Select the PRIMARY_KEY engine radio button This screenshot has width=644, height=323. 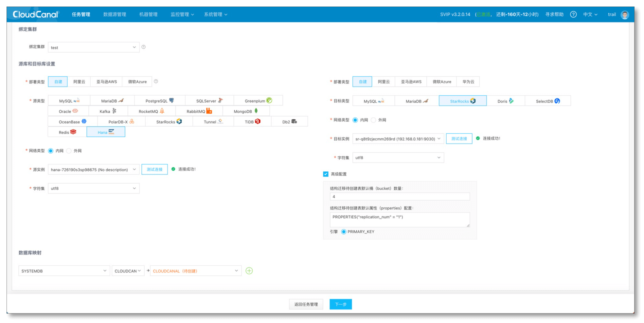pyautogui.click(x=344, y=232)
